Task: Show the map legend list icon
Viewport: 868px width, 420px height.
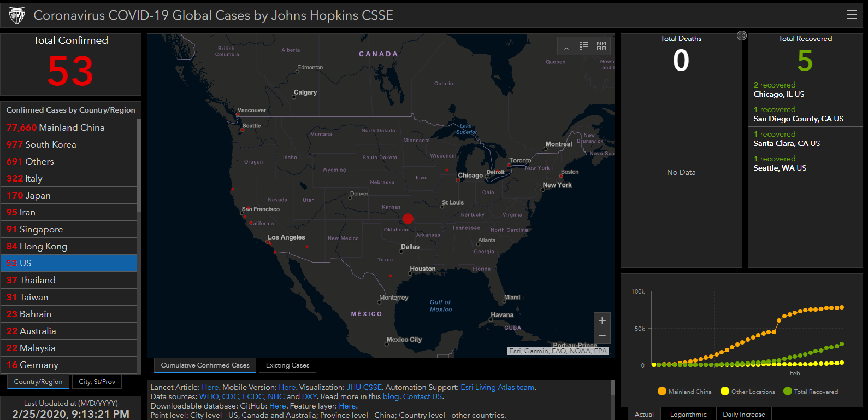Action: click(x=584, y=46)
